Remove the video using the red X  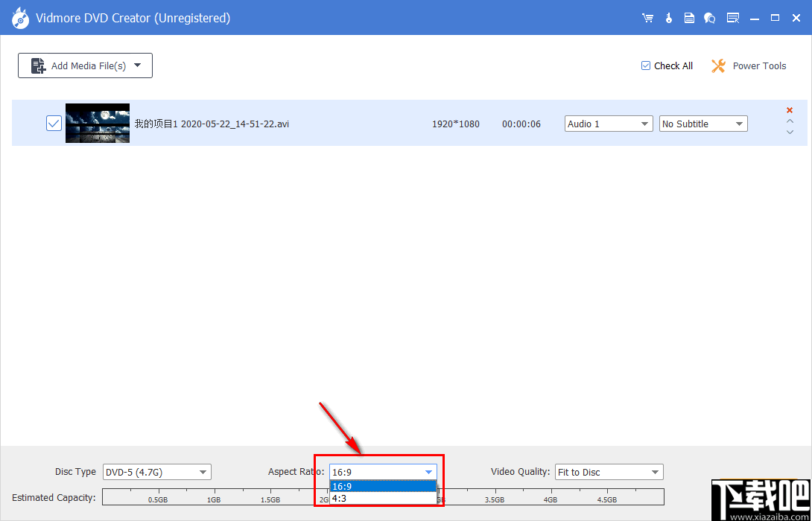click(789, 109)
